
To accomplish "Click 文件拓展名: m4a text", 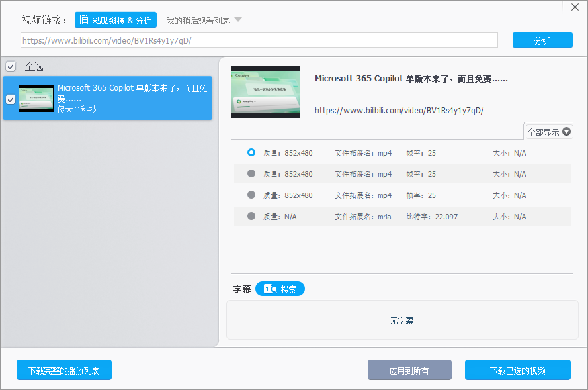I will 363,217.
